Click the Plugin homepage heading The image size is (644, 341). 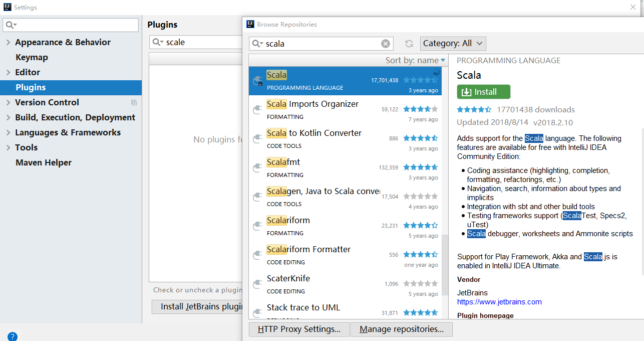click(x=485, y=315)
